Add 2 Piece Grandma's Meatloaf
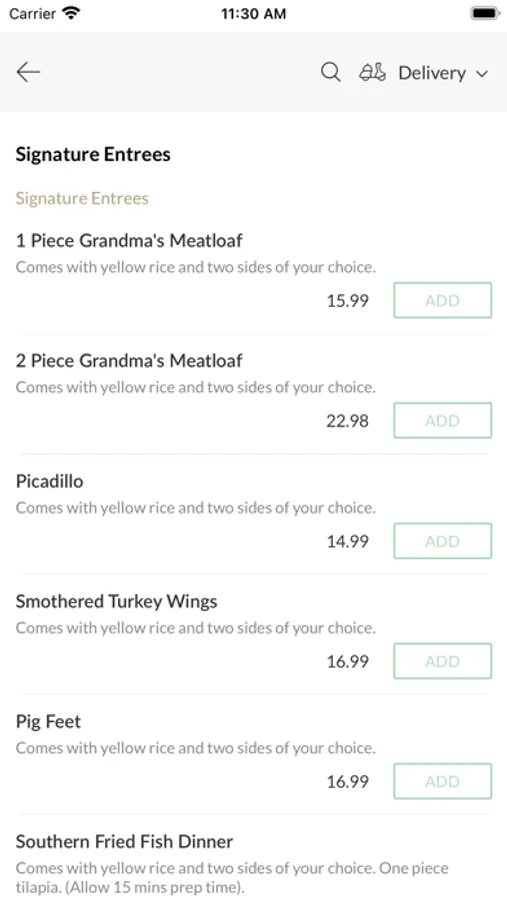The width and height of the screenshot is (507, 900). click(x=442, y=421)
